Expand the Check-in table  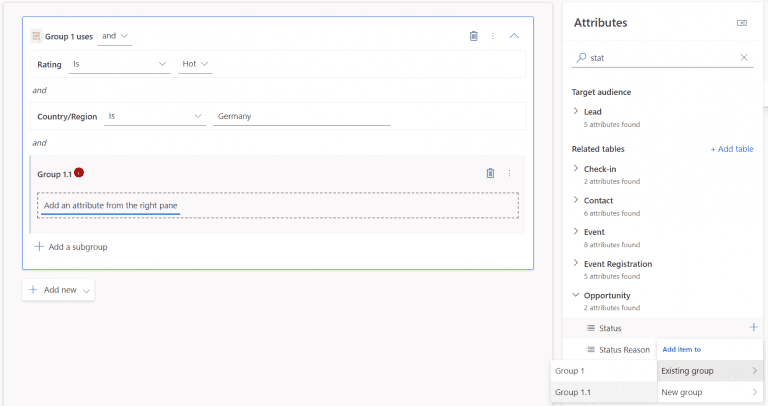point(576,168)
